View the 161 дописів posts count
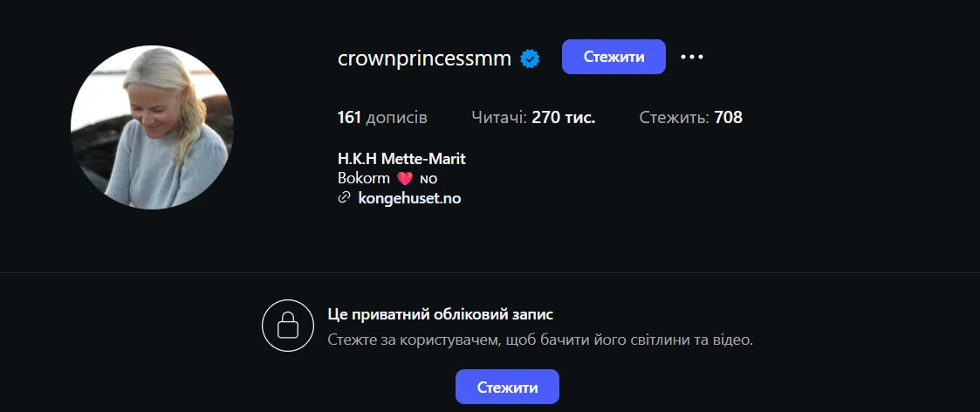Viewport: 980px width, 412px height. tap(381, 117)
